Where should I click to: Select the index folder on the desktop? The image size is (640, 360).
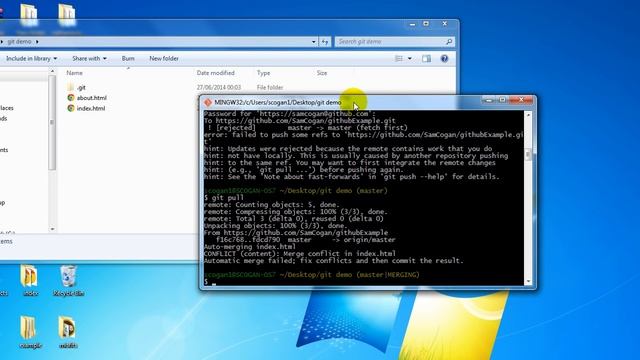pos(30,281)
